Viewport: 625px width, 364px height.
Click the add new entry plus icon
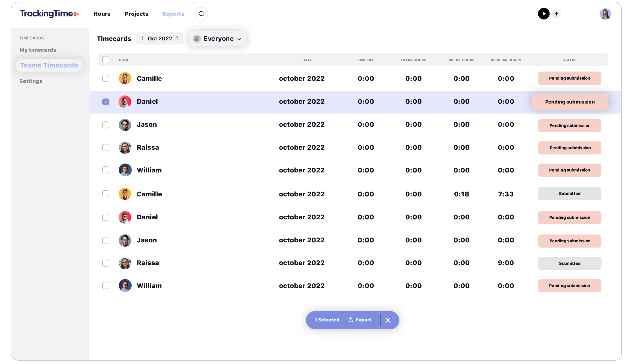(557, 14)
